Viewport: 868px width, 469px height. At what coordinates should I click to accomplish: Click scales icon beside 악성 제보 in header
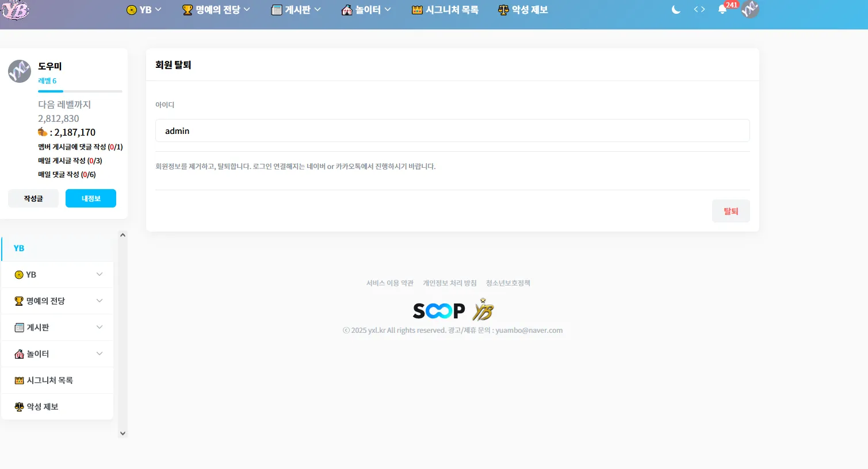coord(503,10)
